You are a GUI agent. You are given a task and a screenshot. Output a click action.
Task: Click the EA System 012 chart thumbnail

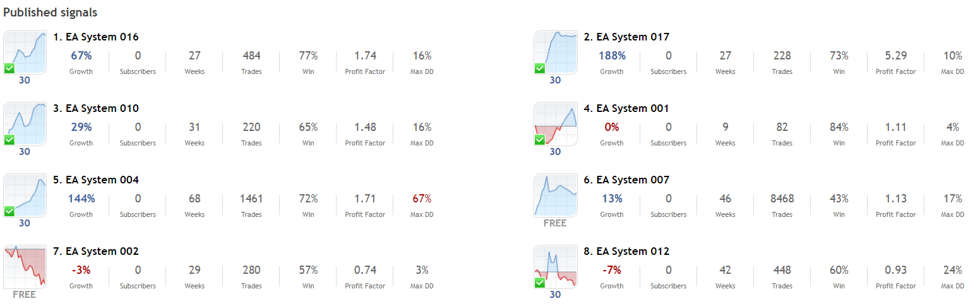(556, 266)
